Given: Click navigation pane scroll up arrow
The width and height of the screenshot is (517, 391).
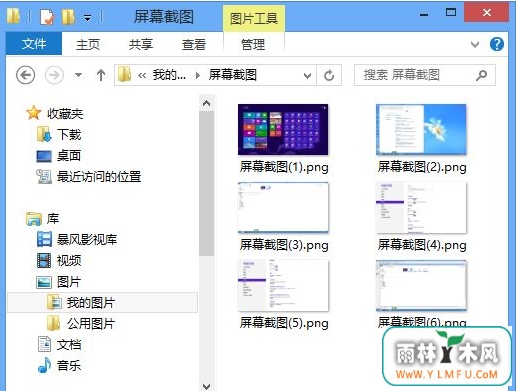Looking at the screenshot, I should 206,104.
